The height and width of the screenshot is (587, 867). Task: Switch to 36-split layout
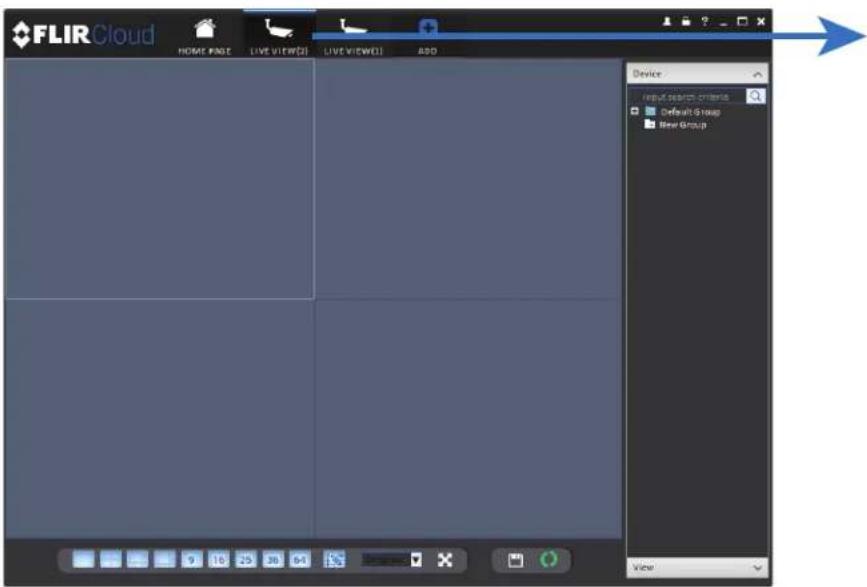pyautogui.click(x=273, y=560)
